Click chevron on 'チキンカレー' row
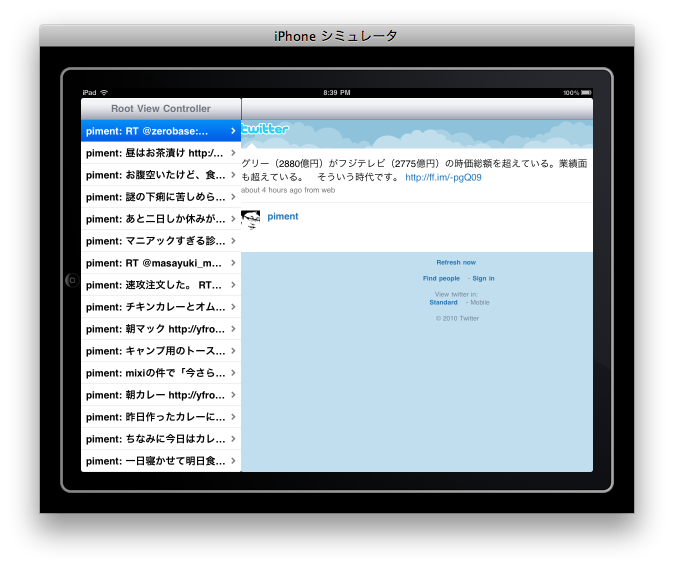 (233, 307)
